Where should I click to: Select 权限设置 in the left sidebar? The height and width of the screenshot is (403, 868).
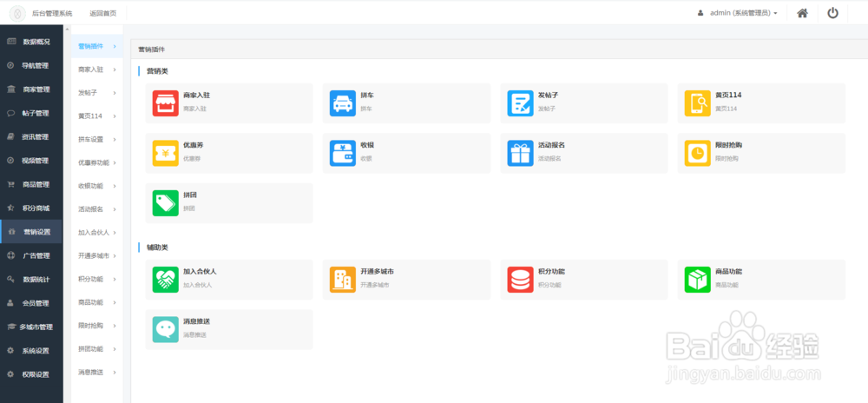(31, 374)
